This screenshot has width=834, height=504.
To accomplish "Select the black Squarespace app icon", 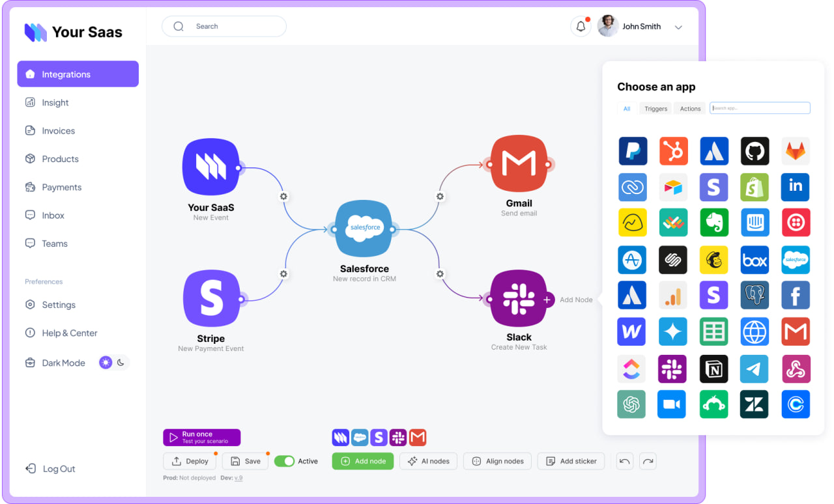I will click(673, 259).
